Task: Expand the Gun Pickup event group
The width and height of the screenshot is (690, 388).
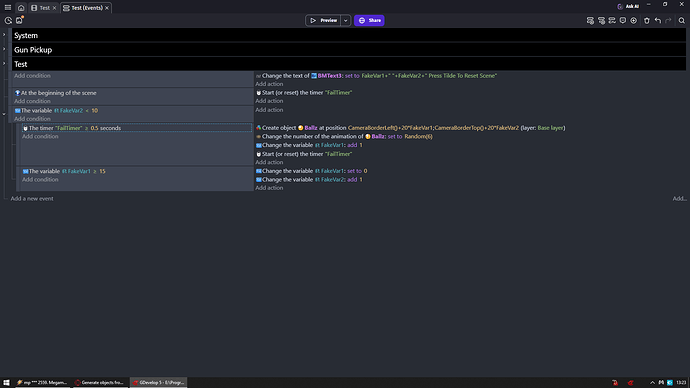Action: pyautogui.click(x=4, y=49)
